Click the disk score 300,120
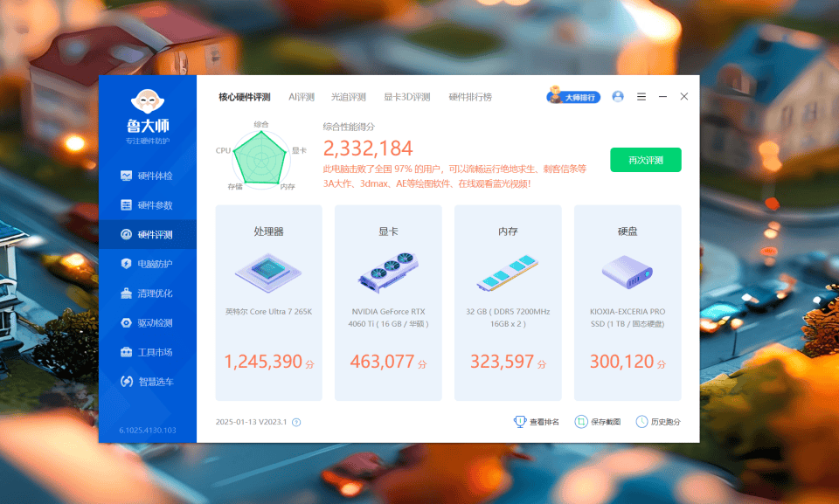 coord(621,362)
